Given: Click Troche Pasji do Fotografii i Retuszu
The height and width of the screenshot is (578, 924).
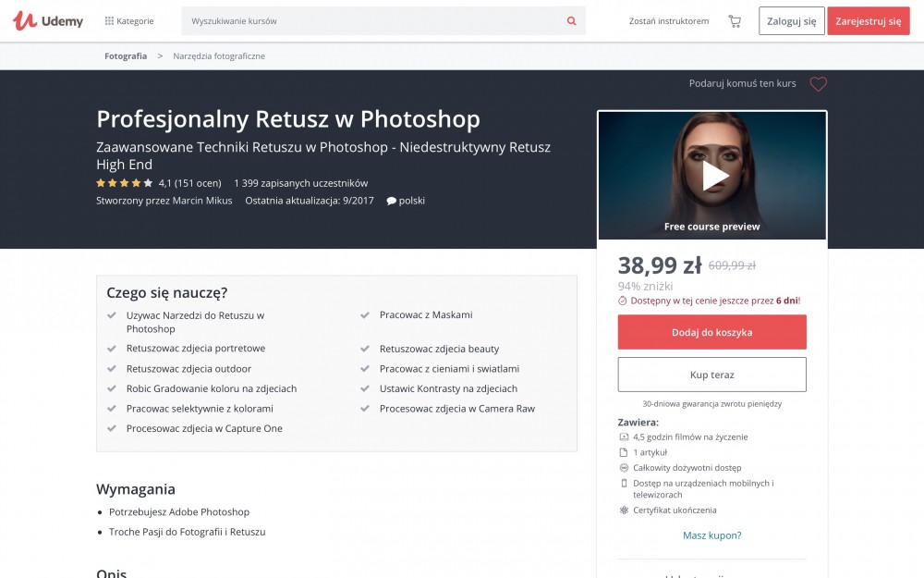Looking at the screenshot, I should point(187,532).
